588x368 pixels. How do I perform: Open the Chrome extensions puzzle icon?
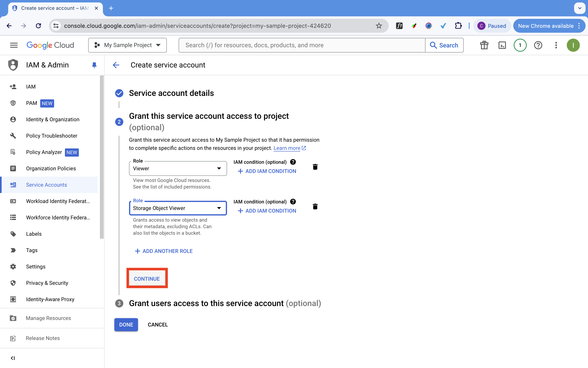458,26
